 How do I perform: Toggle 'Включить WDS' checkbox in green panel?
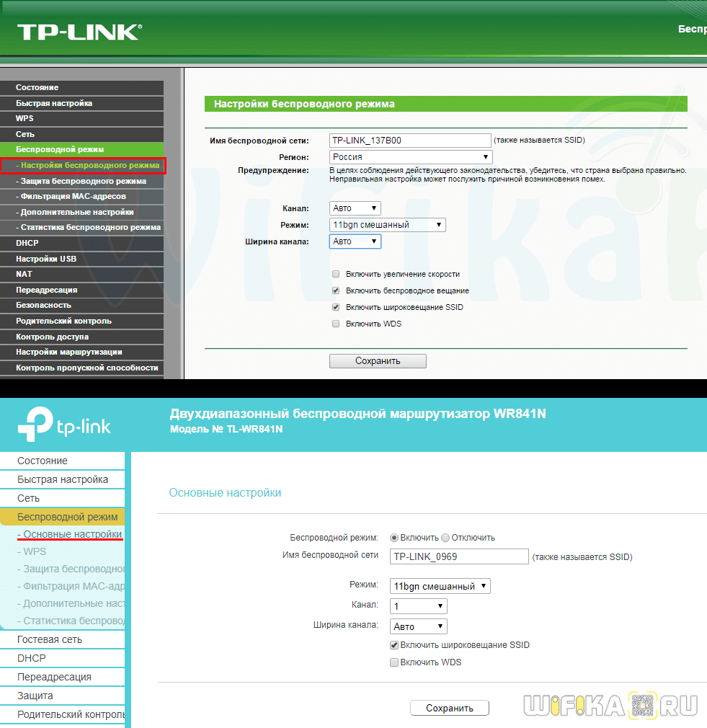coord(336,324)
